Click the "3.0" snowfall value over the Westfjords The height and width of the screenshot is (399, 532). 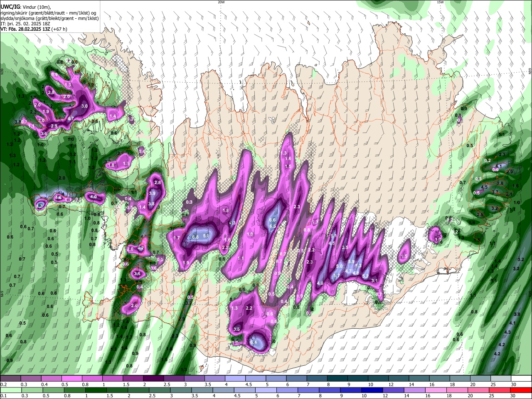click(x=84, y=106)
